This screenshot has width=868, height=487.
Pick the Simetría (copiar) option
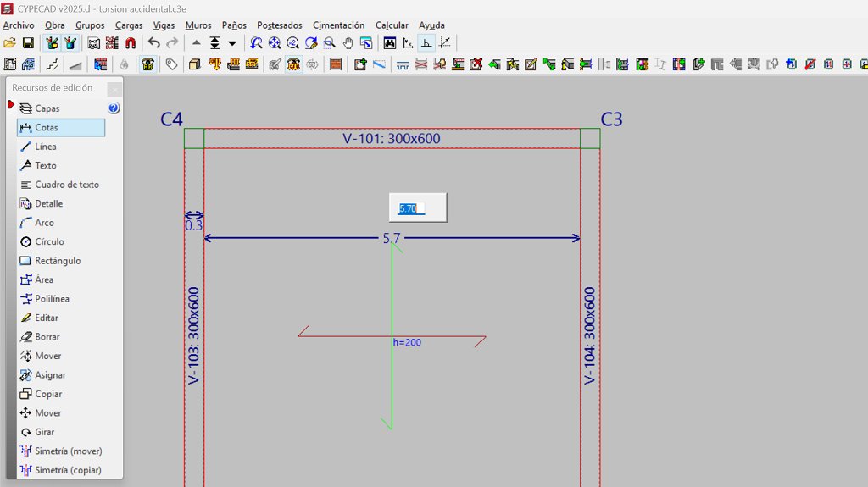pos(68,470)
